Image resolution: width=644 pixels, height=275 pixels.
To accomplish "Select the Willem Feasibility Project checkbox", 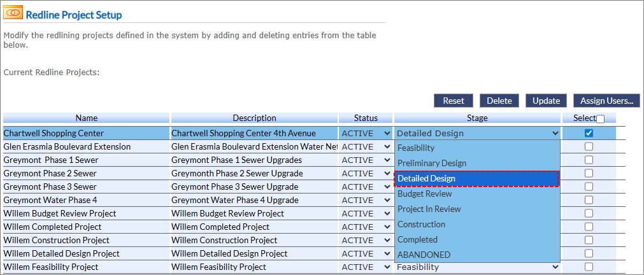I will point(589,267).
